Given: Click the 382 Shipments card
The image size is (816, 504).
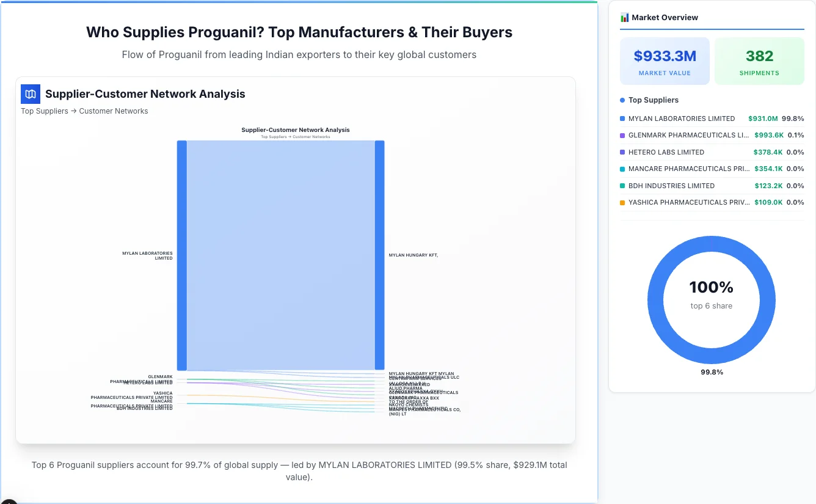Looking at the screenshot, I should pos(759,60).
